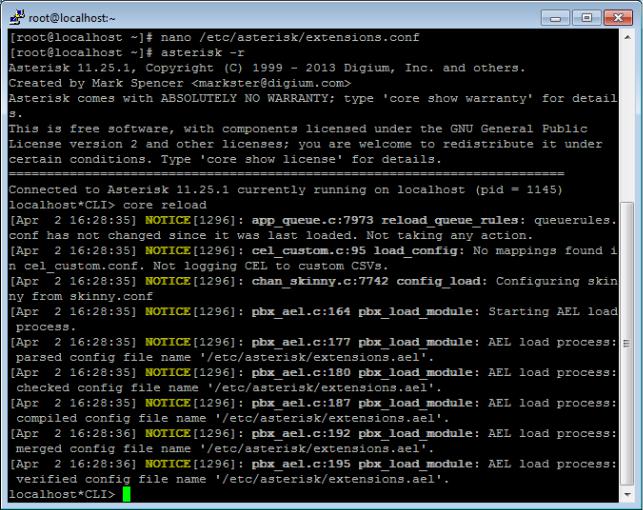Viewport: 643px width, 510px height.
Task: Click the email 'markster@digium.com'
Action: click(x=271, y=83)
